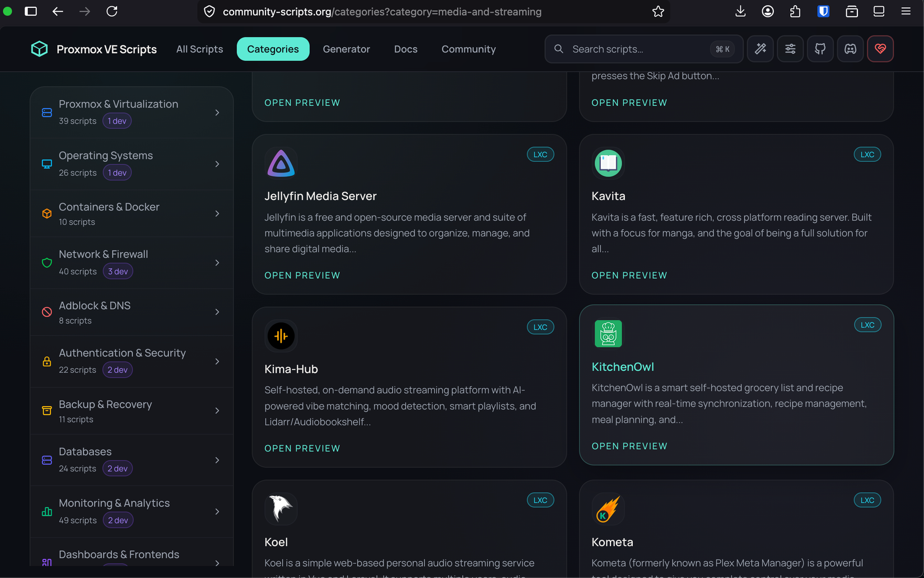Click the Databases stack icon
The image size is (924, 578).
[x=47, y=460]
